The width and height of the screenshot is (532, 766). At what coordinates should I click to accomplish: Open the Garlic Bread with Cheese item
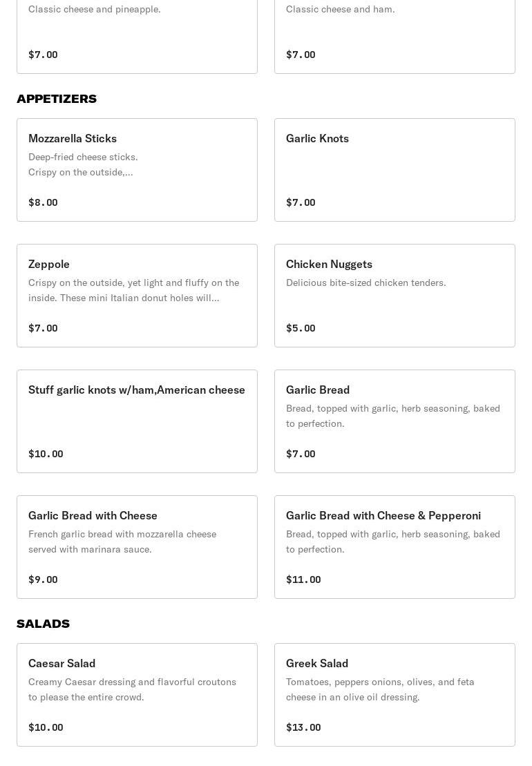(137, 546)
